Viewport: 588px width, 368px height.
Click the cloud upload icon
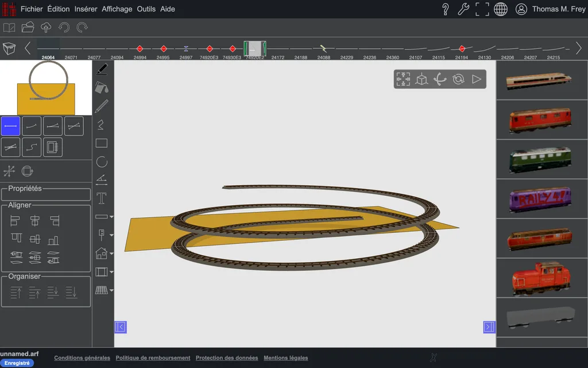coord(46,28)
